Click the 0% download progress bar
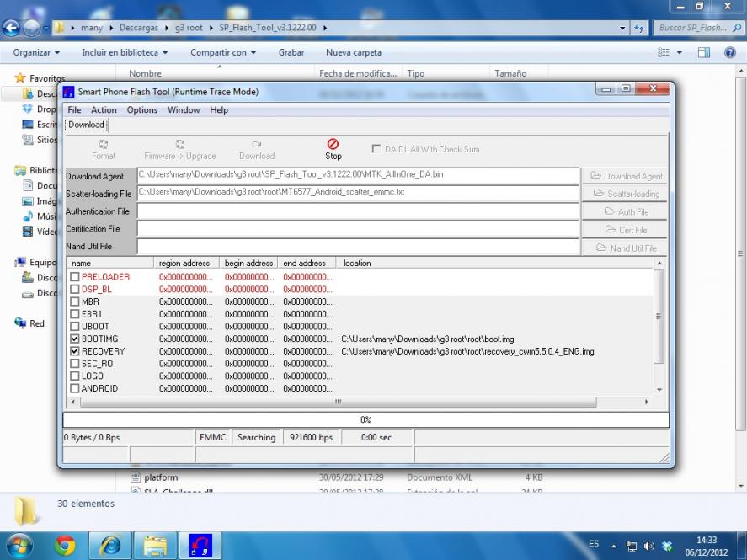Image resolution: width=747 pixels, height=560 pixels. click(x=365, y=419)
